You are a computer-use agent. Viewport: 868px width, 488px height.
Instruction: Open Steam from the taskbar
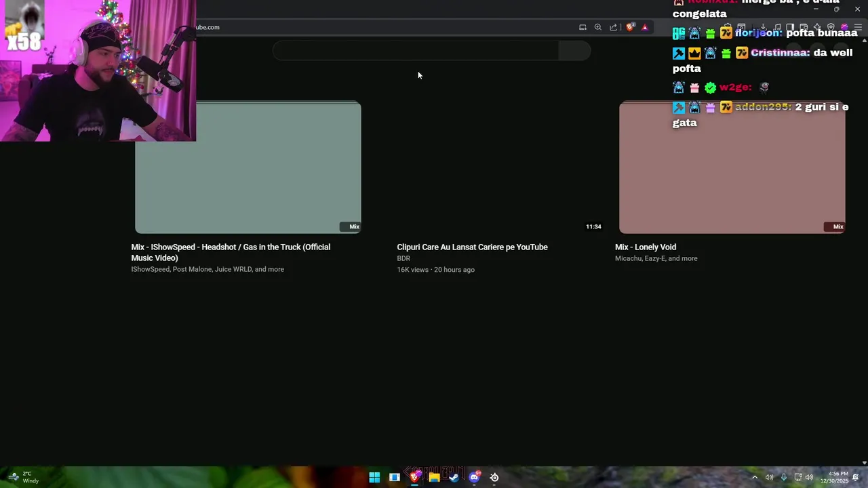pos(454,477)
